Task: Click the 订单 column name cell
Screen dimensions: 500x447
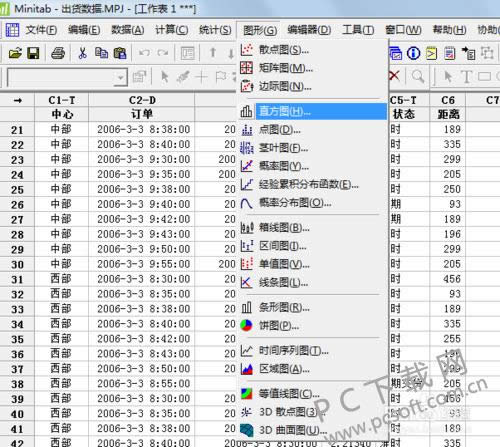Action: point(142,114)
